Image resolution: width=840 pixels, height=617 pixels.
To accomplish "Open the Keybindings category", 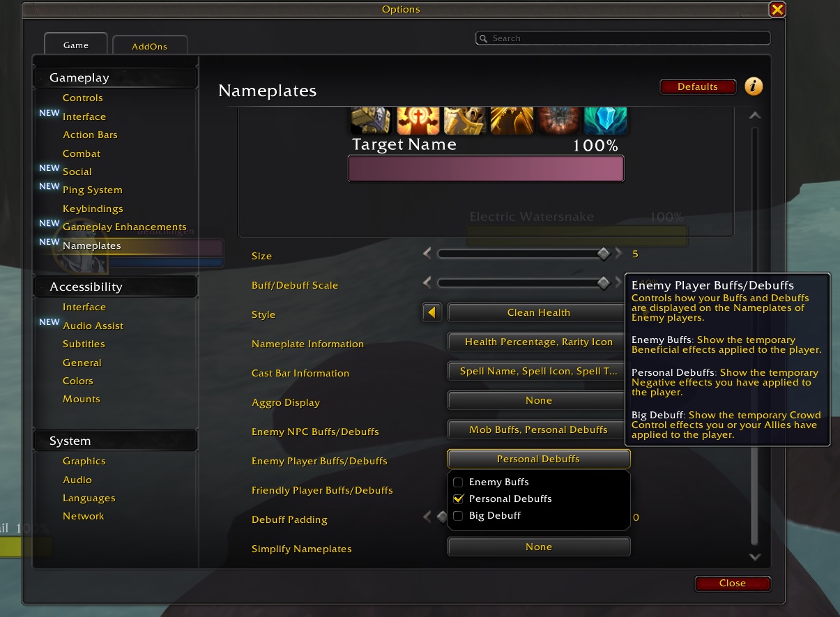I will 93,208.
